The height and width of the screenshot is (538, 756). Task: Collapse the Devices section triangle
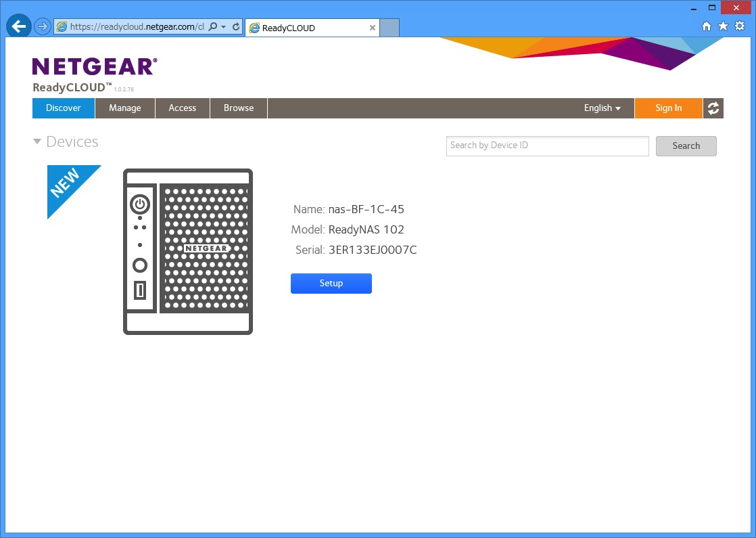click(x=37, y=142)
